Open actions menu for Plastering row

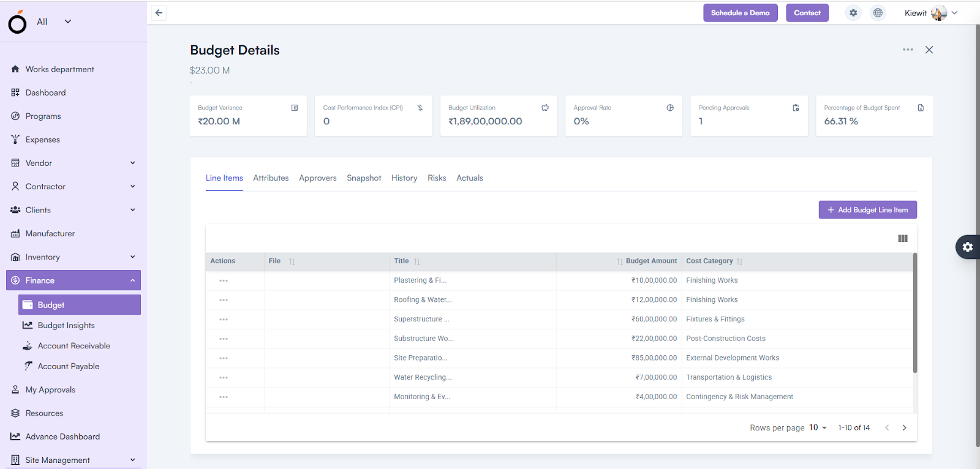(x=224, y=281)
